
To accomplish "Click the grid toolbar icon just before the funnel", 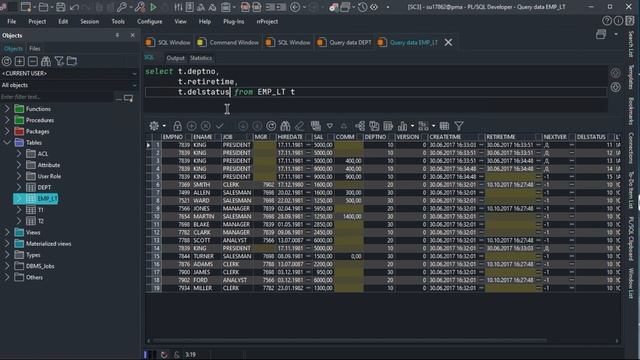I will (444, 126).
